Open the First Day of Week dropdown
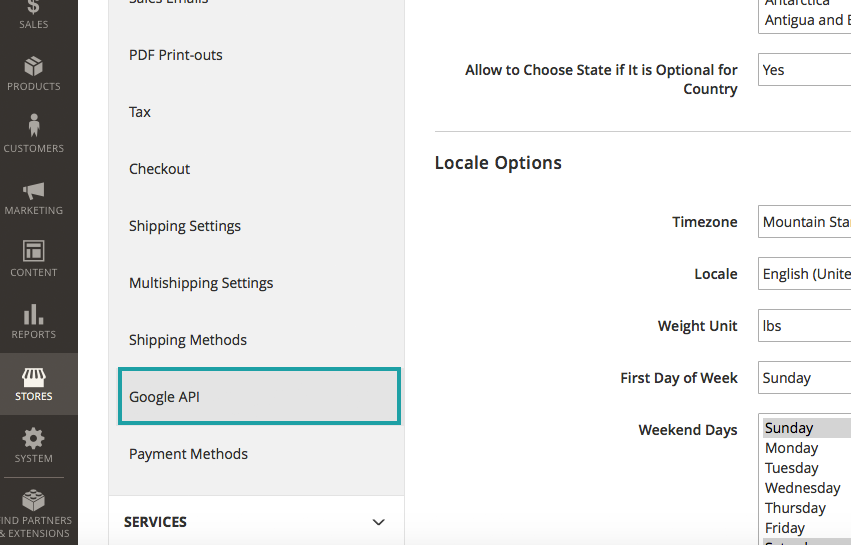Viewport: 851px width, 545px height. click(804, 378)
